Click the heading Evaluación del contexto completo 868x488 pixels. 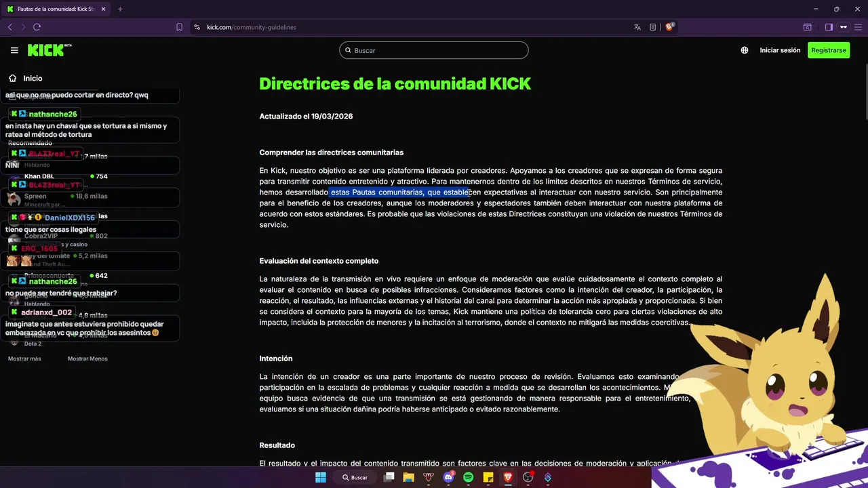tap(319, 261)
